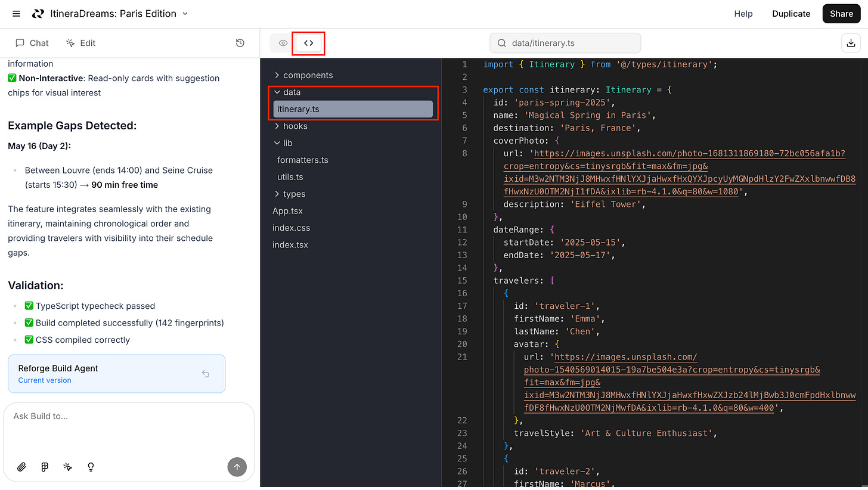Click the Duplicate button
The height and width of the screenshot is (490, 868).
[x=791, y=14]
